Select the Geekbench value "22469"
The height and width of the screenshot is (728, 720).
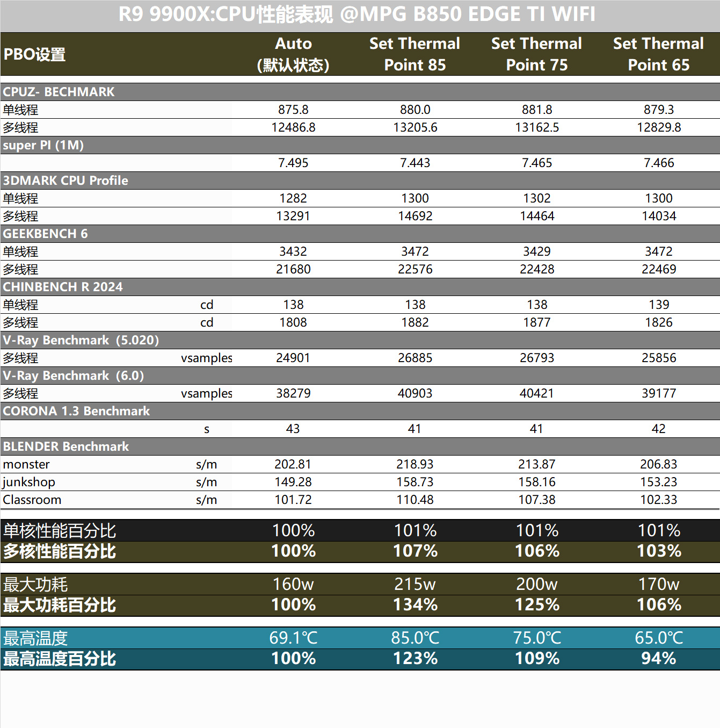[x=659, y=269]
